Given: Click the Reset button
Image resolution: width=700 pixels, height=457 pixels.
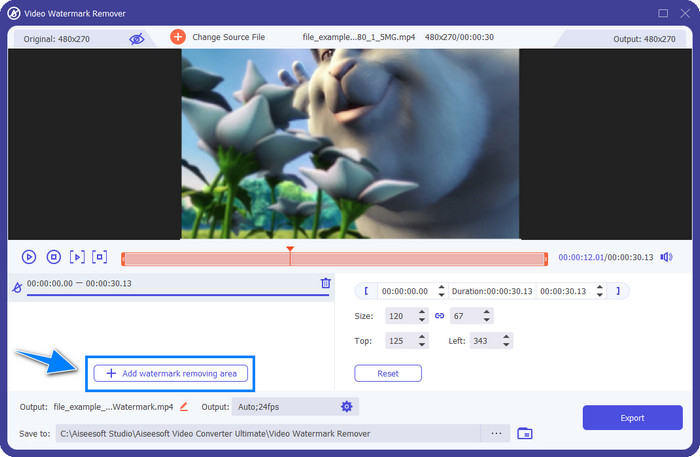Looking at the screenshot, I should (388, 374).
